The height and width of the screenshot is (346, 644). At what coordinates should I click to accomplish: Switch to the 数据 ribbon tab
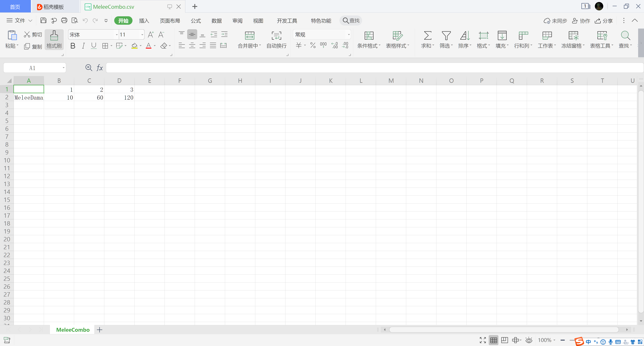[217, 21]
